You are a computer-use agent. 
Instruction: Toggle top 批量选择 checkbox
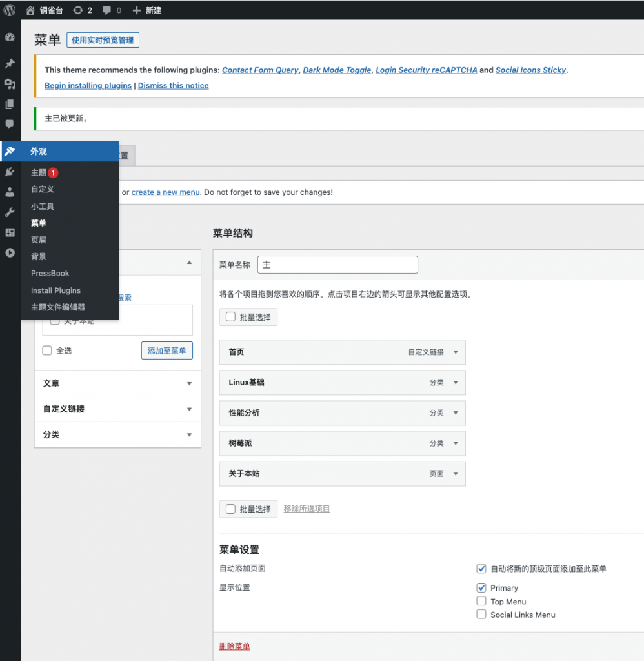(x=230, y=317)
